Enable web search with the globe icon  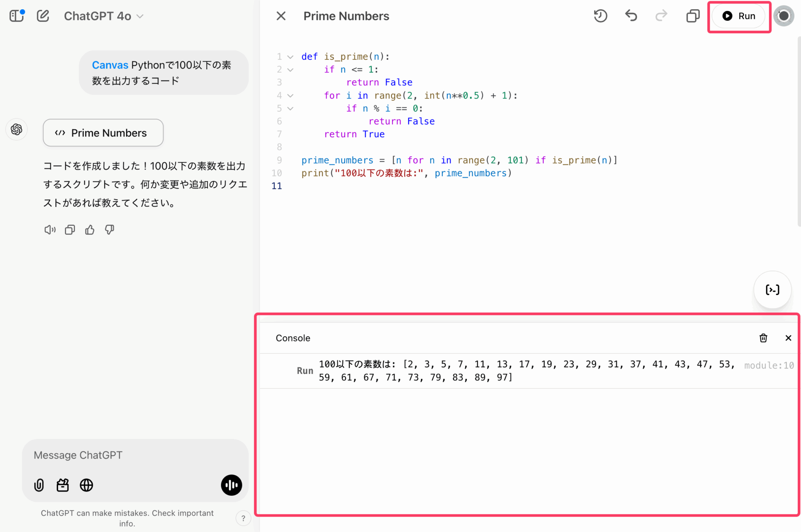(x=86, y=485)
